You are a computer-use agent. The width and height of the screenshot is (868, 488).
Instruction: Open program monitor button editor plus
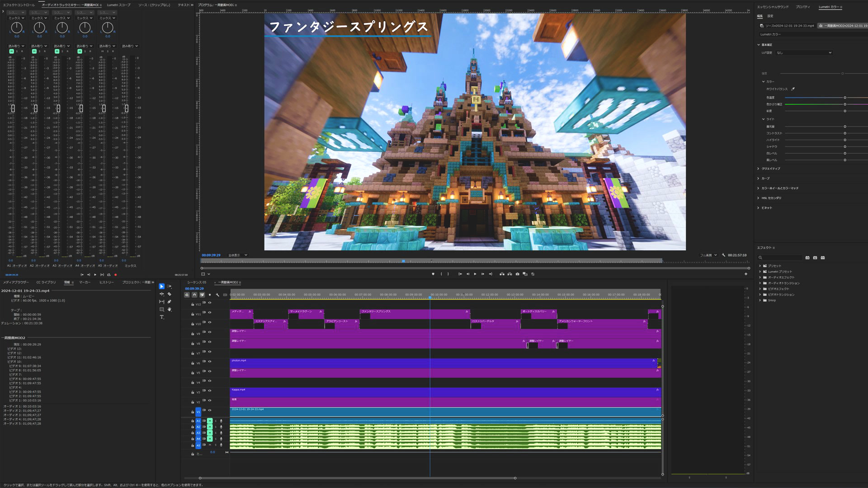coord(746,274)
